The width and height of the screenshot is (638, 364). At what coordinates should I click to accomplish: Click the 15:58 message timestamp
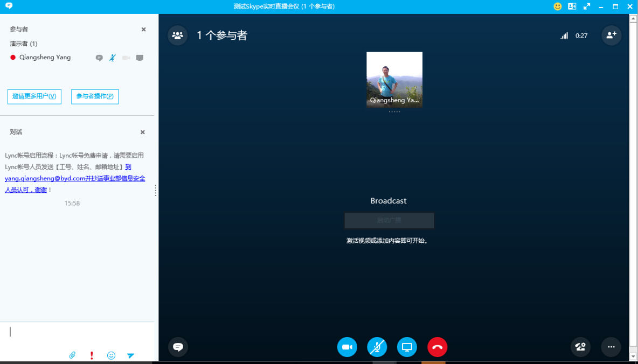72,203
